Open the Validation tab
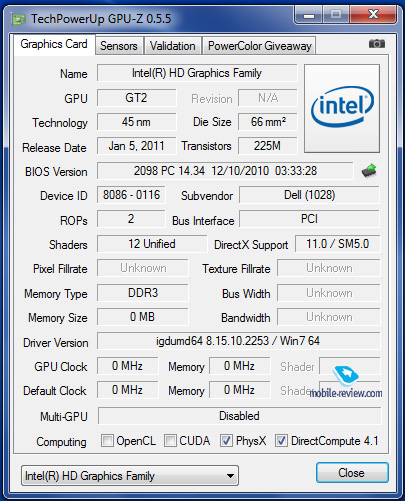Image resolution: width=405 pixels, height=501 pixels. click(173, 46)
